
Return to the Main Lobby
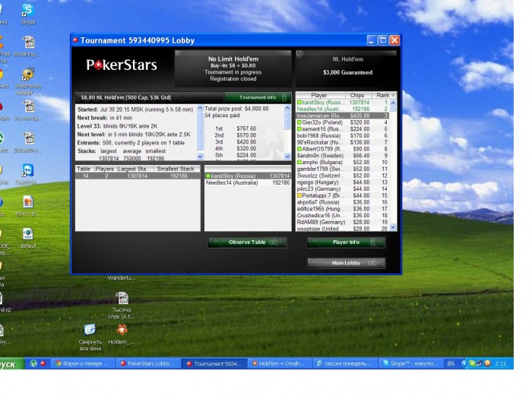pos(346,263)
